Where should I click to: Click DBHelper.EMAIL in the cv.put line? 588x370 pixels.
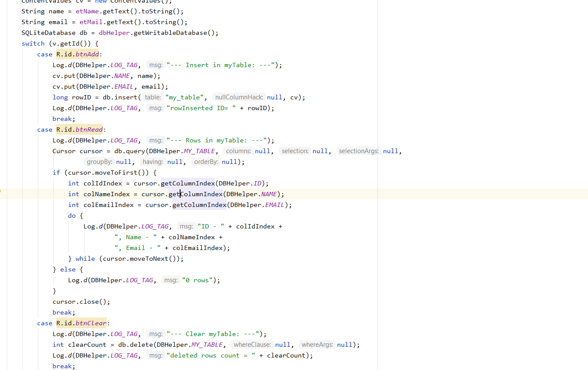coord(107,86)
